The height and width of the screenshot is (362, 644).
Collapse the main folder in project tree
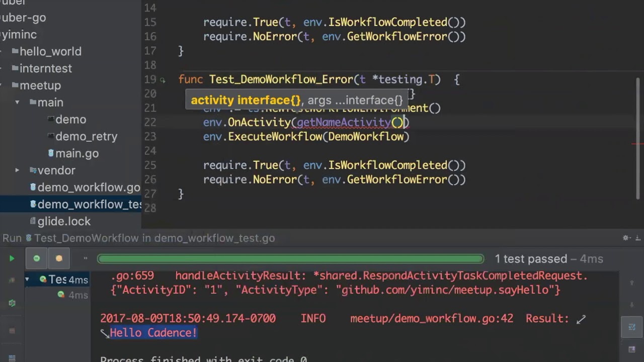click(17, 103)
